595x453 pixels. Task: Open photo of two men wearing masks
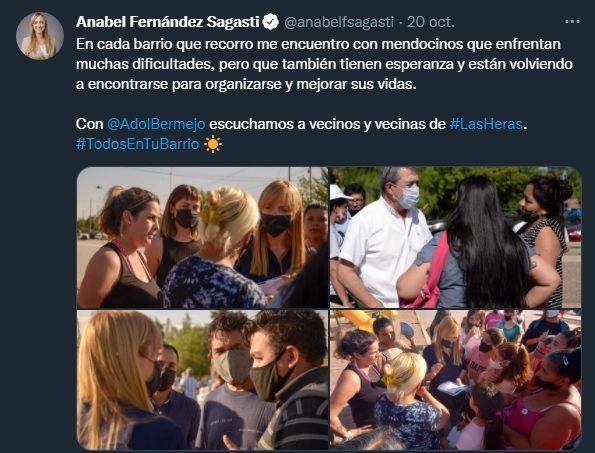pos(202,380)
